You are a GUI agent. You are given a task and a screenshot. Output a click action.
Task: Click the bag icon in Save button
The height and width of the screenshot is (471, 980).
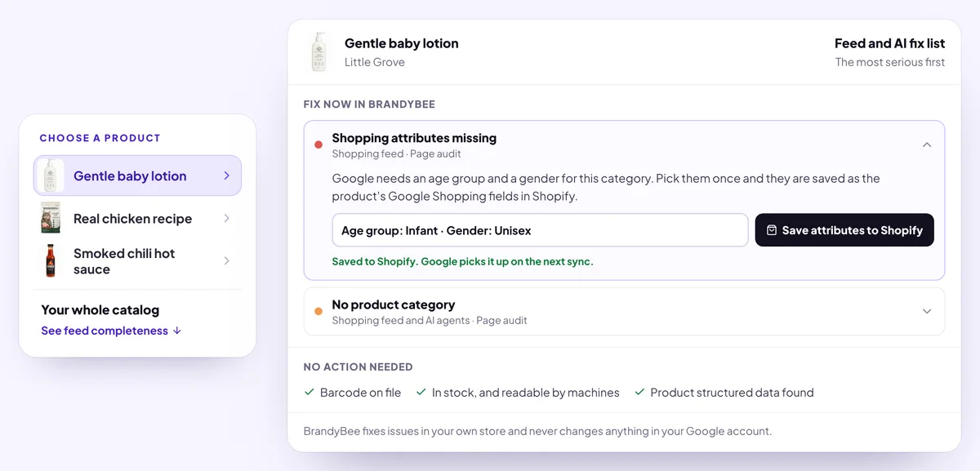coord(772,230)
